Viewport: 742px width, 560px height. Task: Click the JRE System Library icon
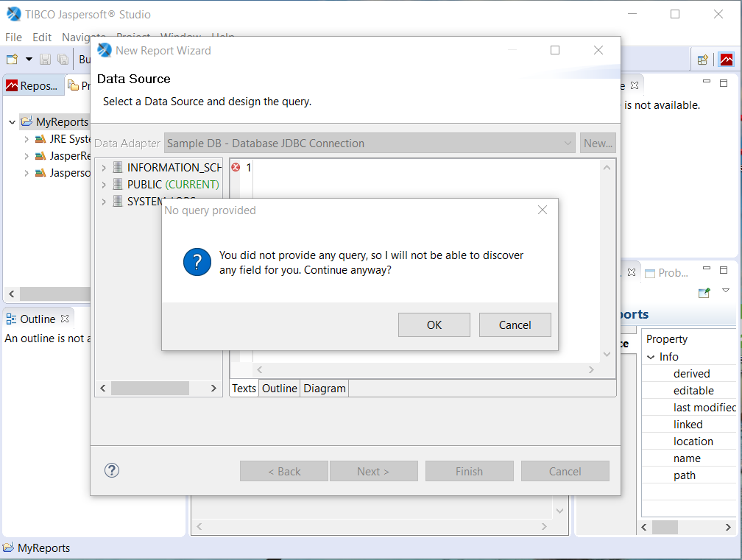tap(40, 138)
